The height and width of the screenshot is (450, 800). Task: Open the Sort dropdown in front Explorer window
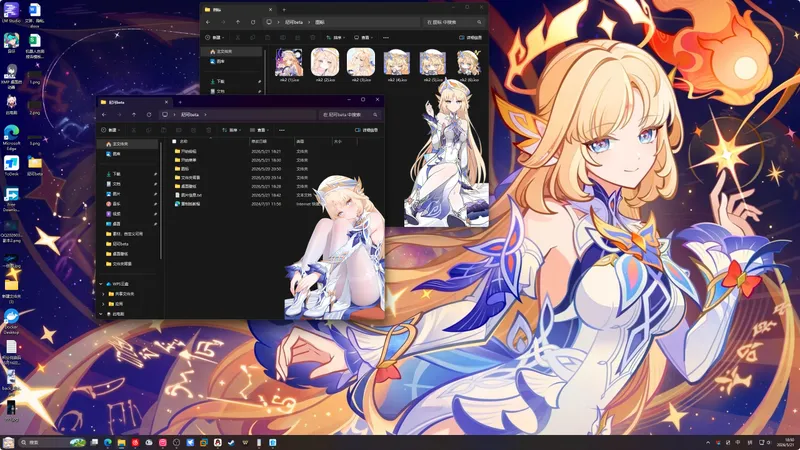tap(231, 130)
